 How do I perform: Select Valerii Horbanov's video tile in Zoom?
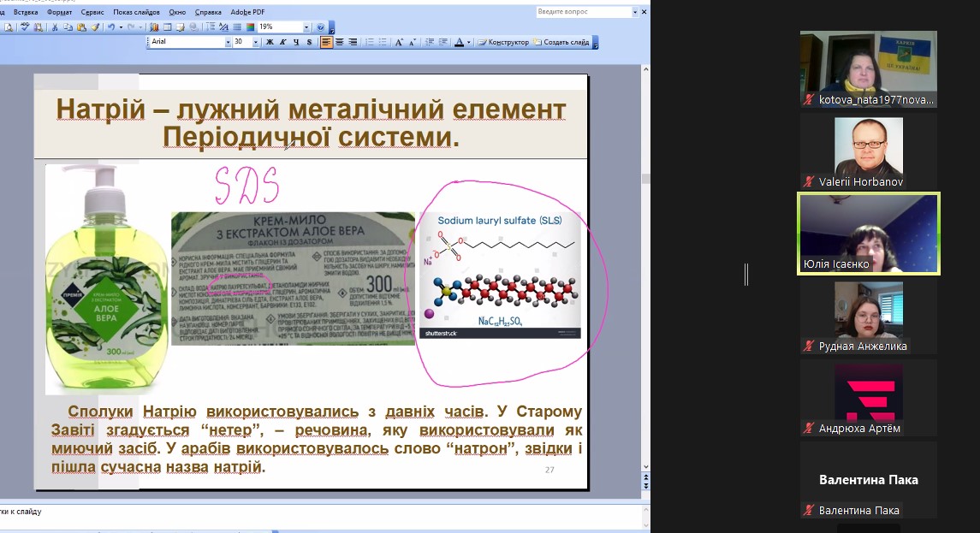[869, 153]
